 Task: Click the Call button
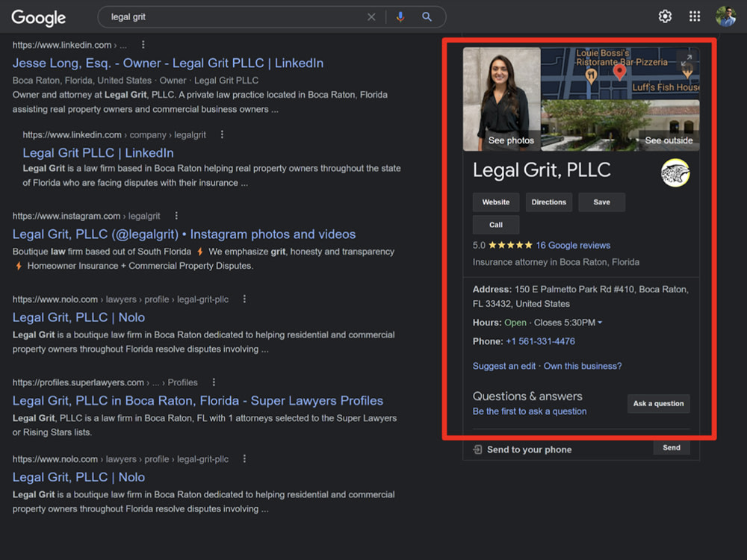point(496,225)
